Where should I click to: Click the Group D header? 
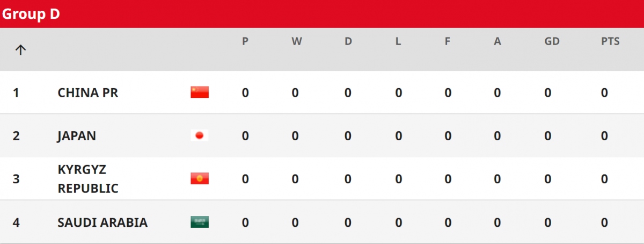pyautogui.click(x=31, y=14)
